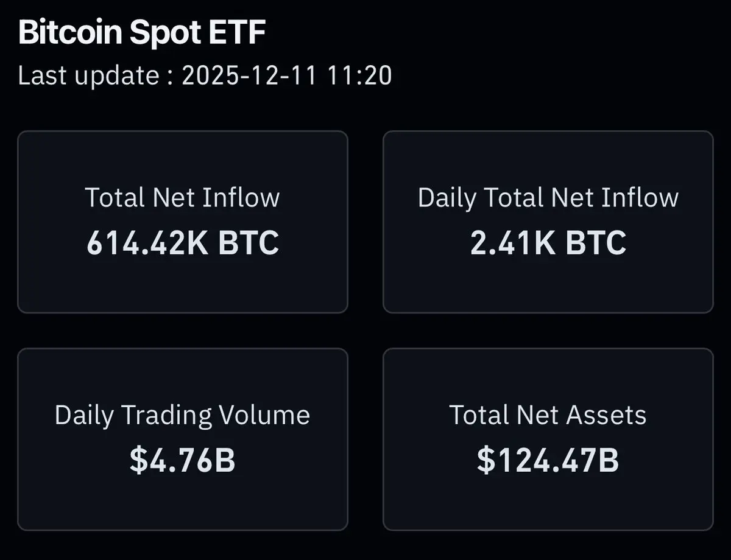Select the 11:20 update time
731x560 pixels.
point(359,76)
